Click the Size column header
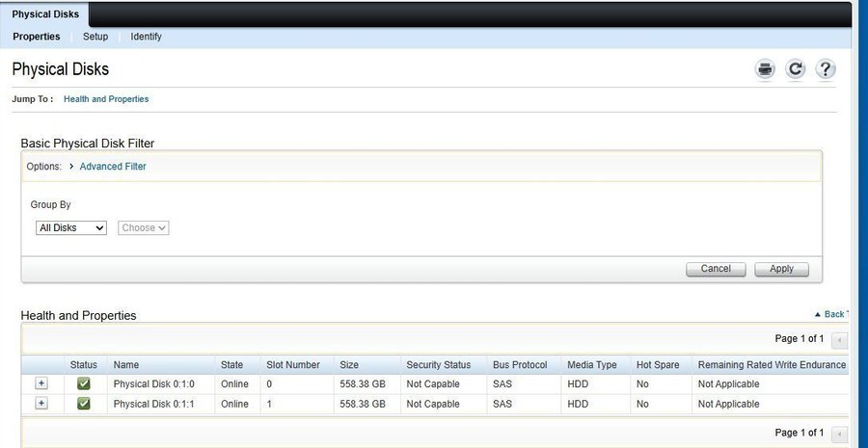 point(349,365)
